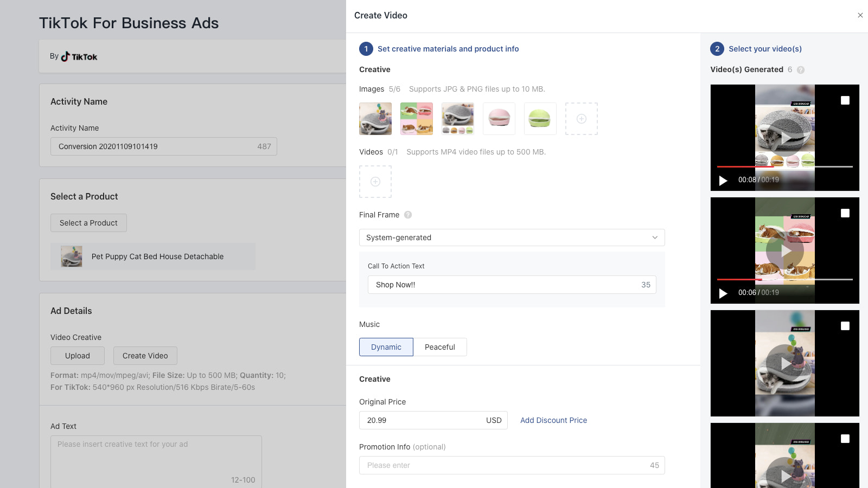This screenshot has height=488, width=868.
Task: Switch music to Peaceful
Action: tap(439, 347)
